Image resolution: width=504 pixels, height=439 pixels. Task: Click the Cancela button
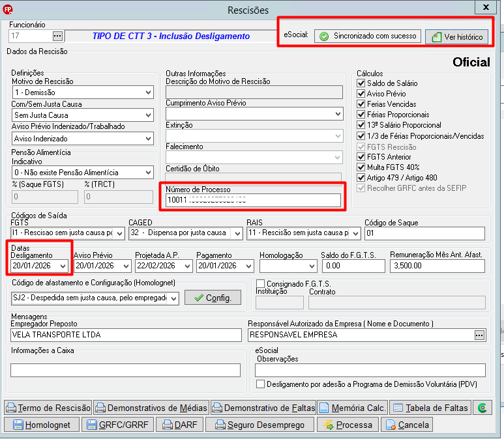407,425
